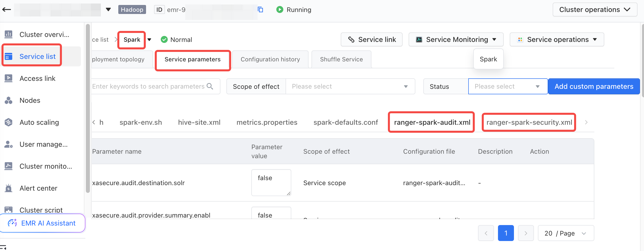The image size is (644, 251).
Task: Click the search magnifier icon
Action: pos(210,86)
